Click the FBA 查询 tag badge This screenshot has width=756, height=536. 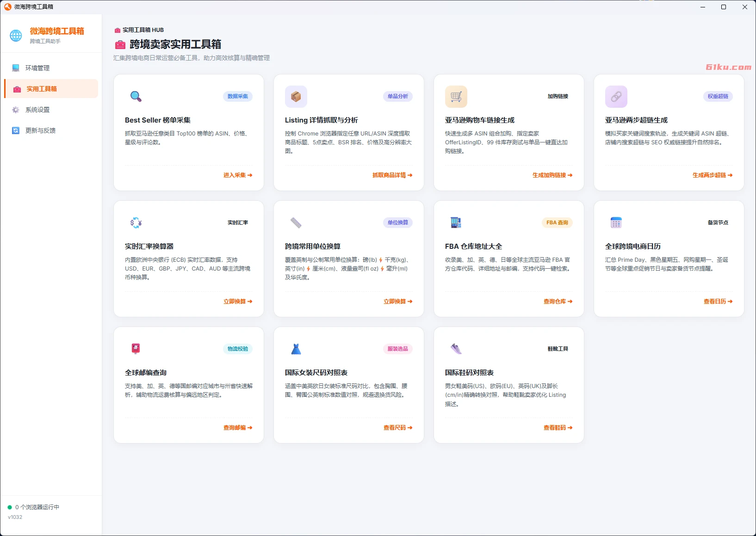click(557, 223)
